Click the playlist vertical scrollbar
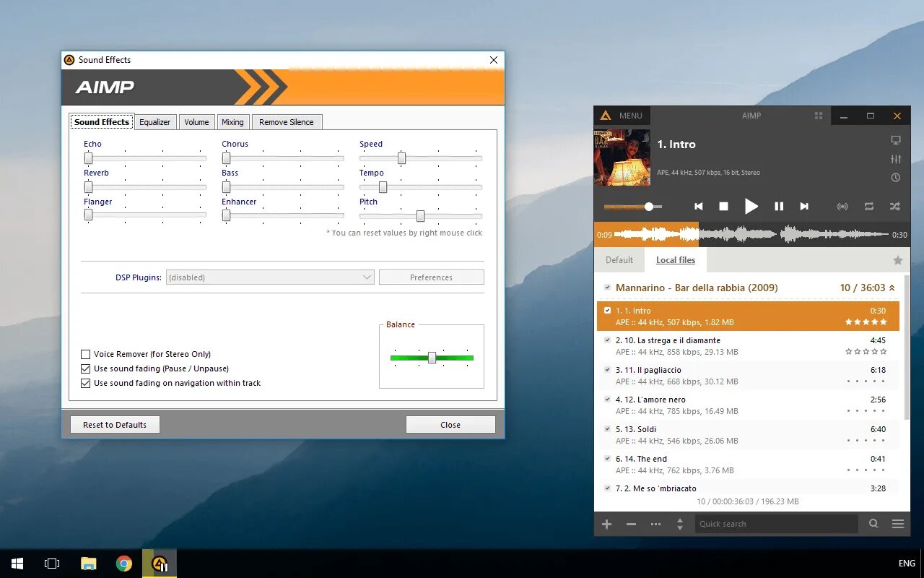 click(907, 347)
